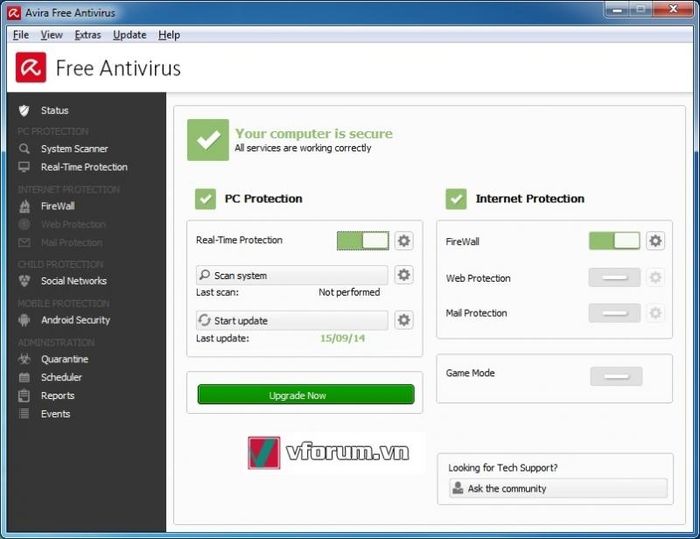Toggle the FireWall switch

coord(615,241)
